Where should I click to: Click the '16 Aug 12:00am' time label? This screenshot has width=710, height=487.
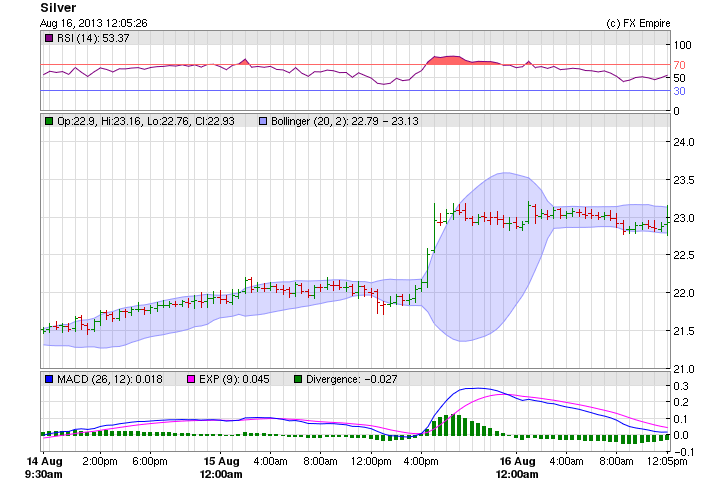517,468
